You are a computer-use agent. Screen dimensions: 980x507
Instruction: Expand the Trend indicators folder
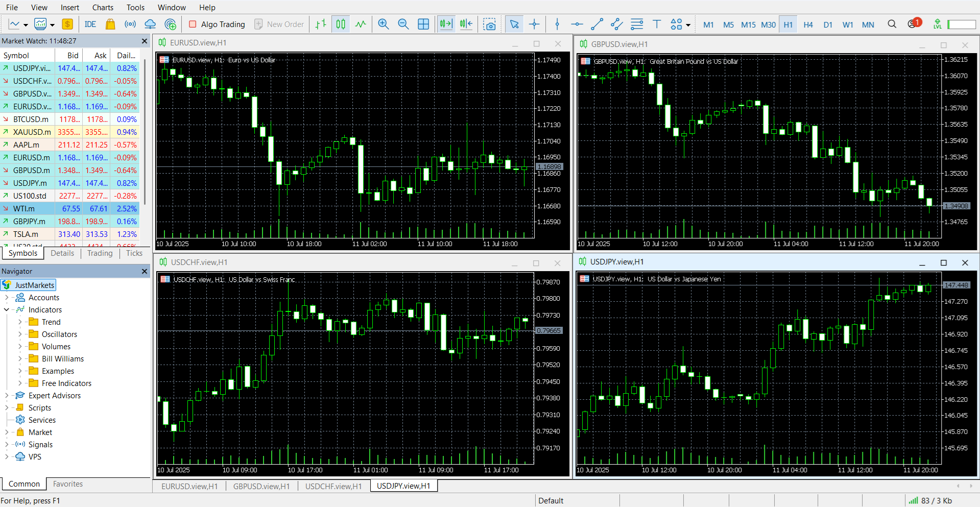click(x=20, y=322)
